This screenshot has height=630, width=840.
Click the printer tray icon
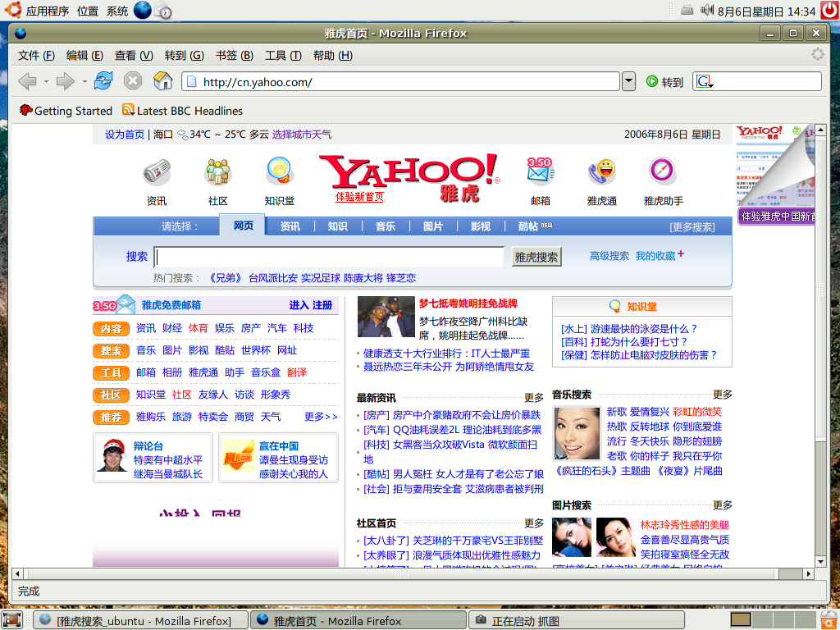(x=687, y=10)
